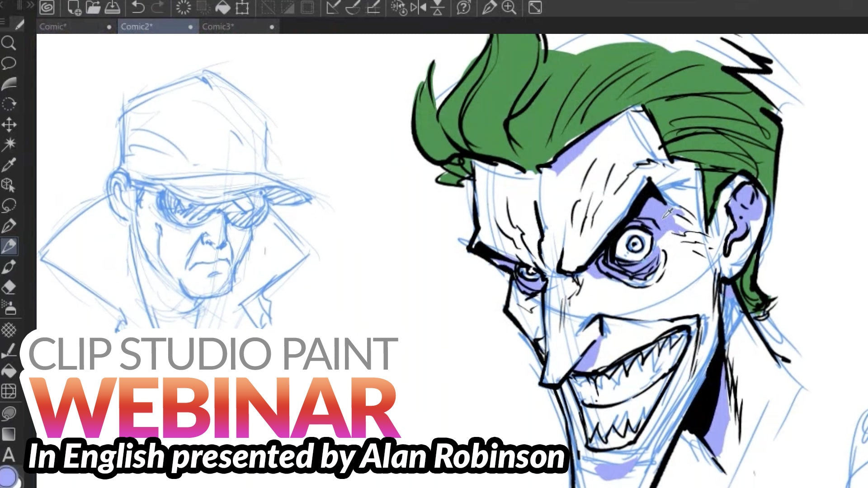Select the Brush tool
Image resolution: width=868 pixels, height=488 pixels.
tap(9, 267)
